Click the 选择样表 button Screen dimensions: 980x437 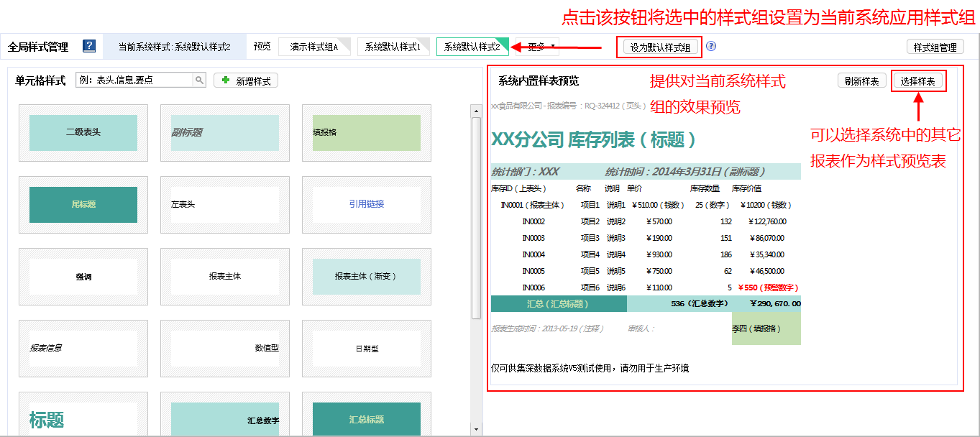coord(917,81)
